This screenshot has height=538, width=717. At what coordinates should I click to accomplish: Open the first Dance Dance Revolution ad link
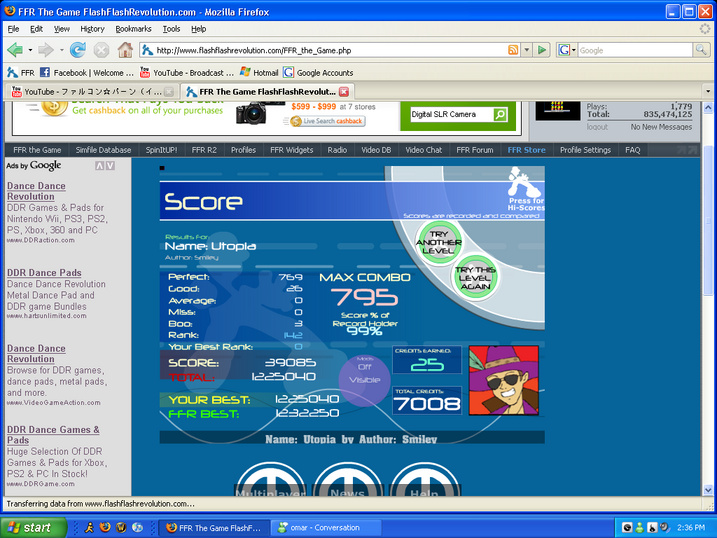click(36, 191)
